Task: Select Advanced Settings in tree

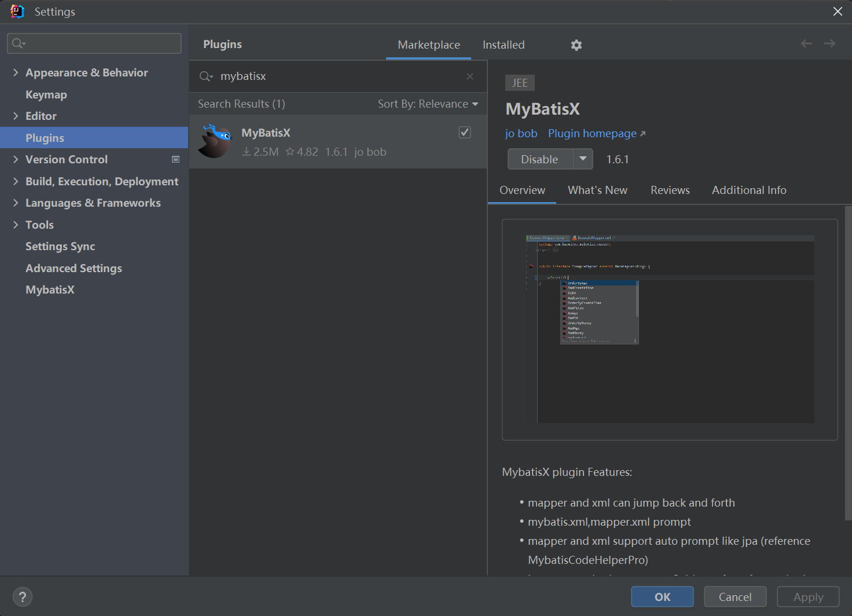Action: pyautogui.click(x=74, y=268)
